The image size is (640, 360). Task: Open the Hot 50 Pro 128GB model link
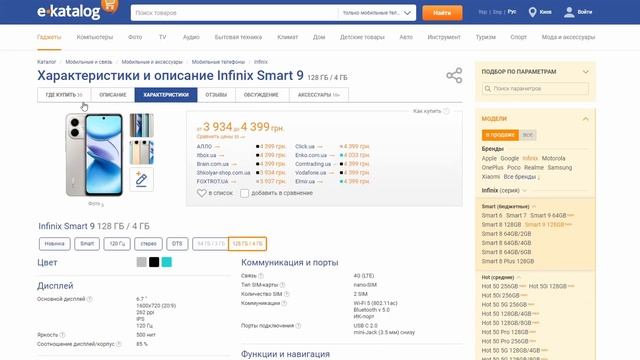(505, 332)
